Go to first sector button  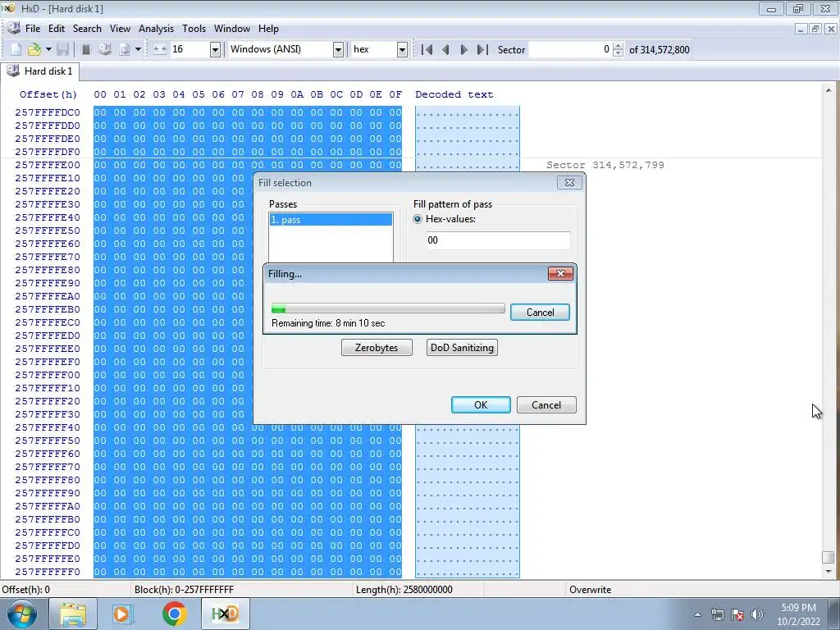[x=427, y=49]
